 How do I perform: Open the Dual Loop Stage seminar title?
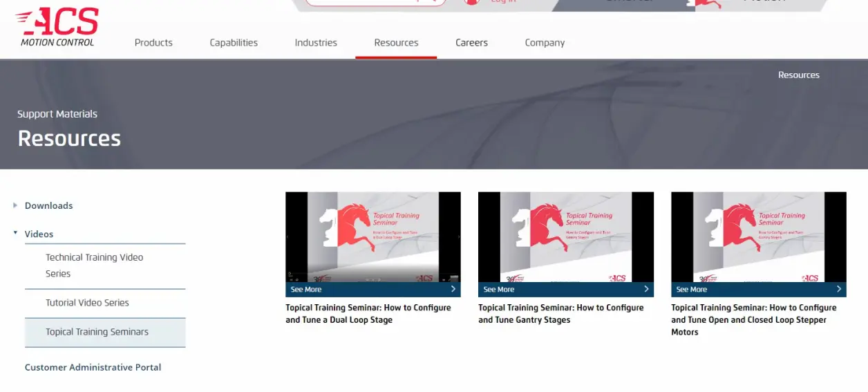click(x=368, y=314)
